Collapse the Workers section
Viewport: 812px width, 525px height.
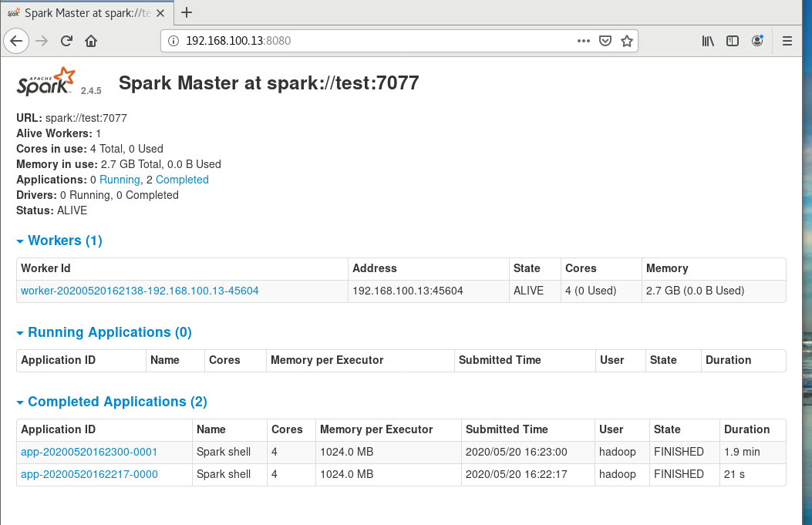coord(59,241)
